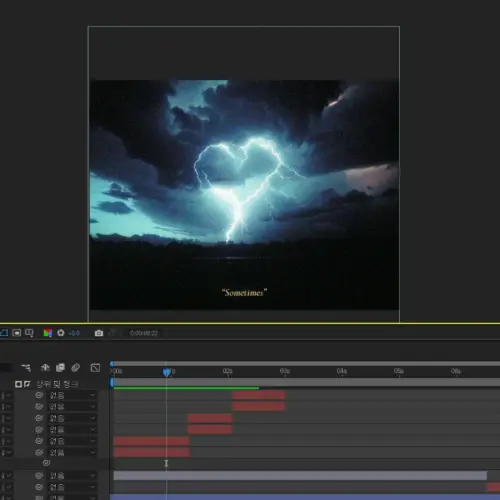Click the pick whip in the long gray bar's row
This screenshot has width=500, height=500.
point(39,476)
